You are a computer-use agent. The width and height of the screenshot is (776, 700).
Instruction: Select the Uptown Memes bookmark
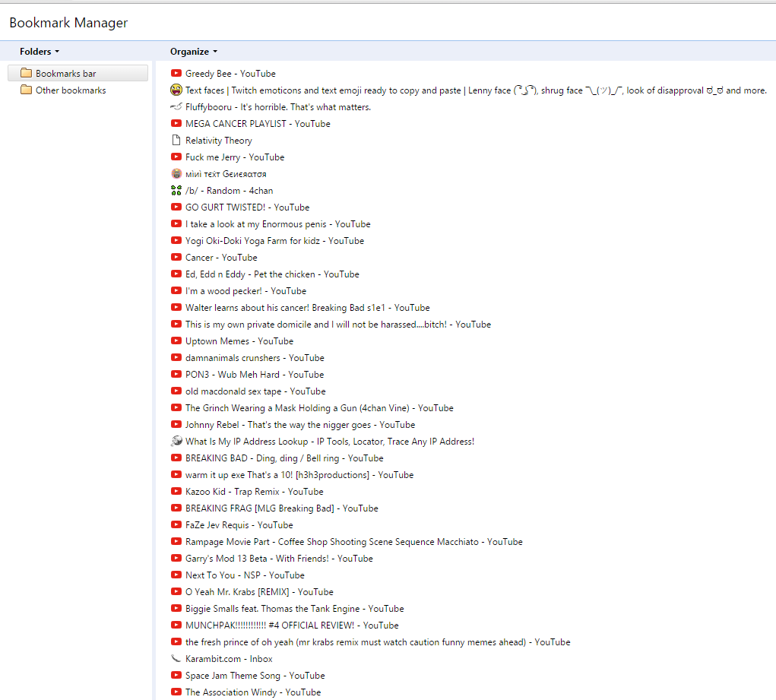[239, 341]
